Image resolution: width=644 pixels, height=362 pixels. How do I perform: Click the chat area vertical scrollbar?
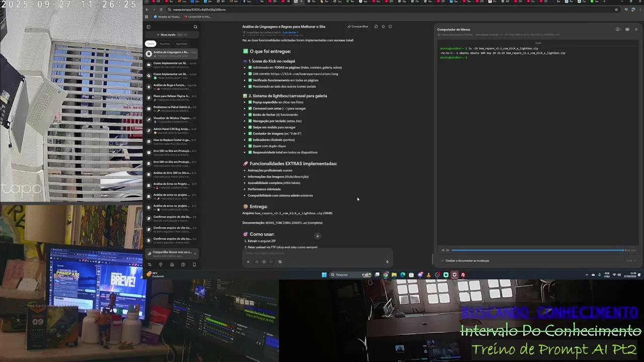[x=433, y=259]
